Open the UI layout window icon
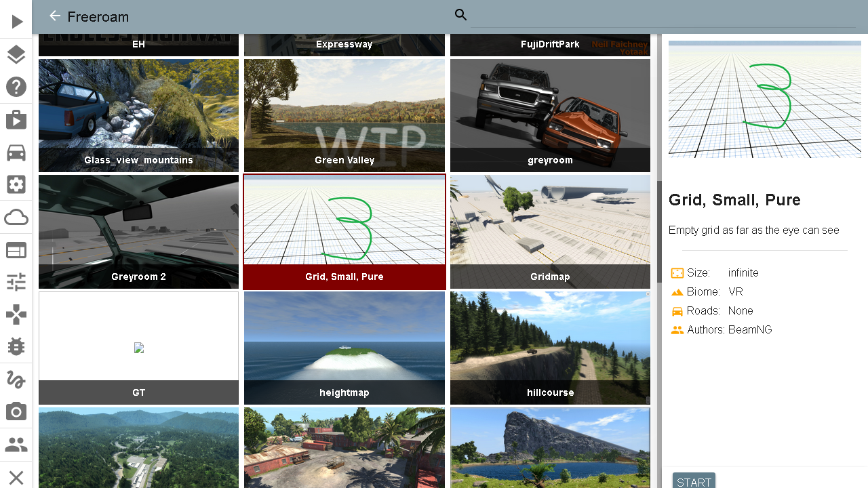The height and width of the screenshot is (488, 868). pos(16,250)
